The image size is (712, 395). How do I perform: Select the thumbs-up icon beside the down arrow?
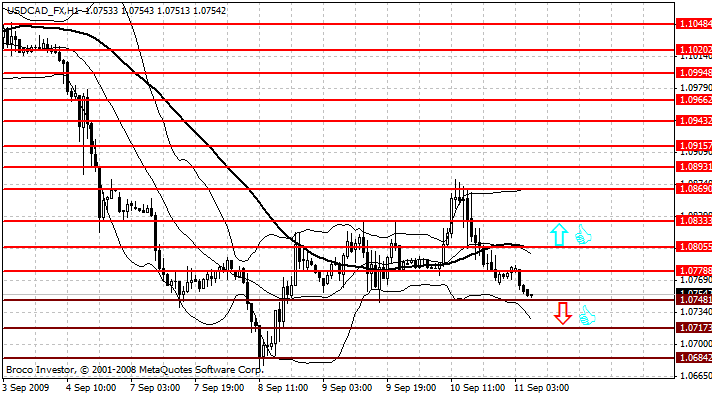(587, 316)
